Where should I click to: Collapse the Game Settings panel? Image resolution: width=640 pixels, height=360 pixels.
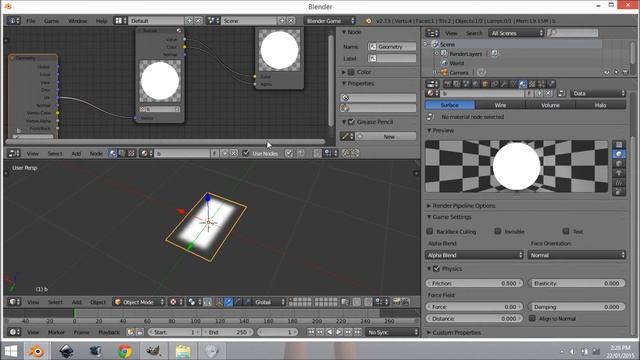pos(451,217)
